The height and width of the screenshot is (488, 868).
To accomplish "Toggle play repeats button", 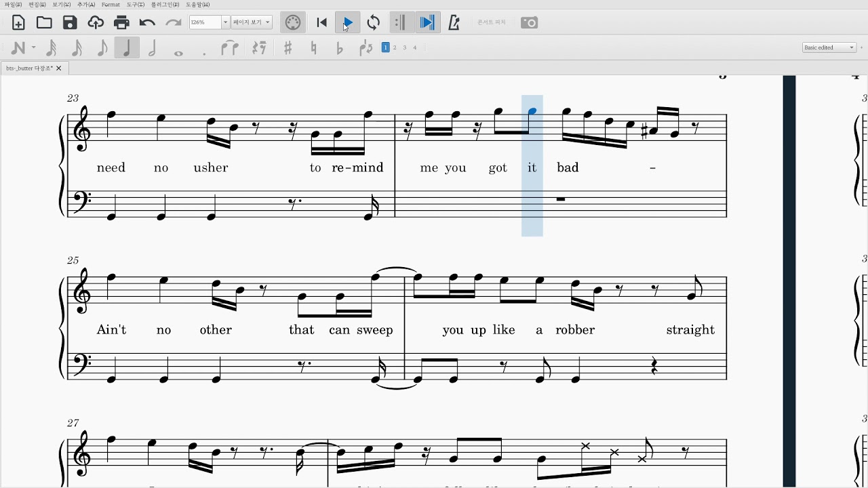I will (401, 22).
